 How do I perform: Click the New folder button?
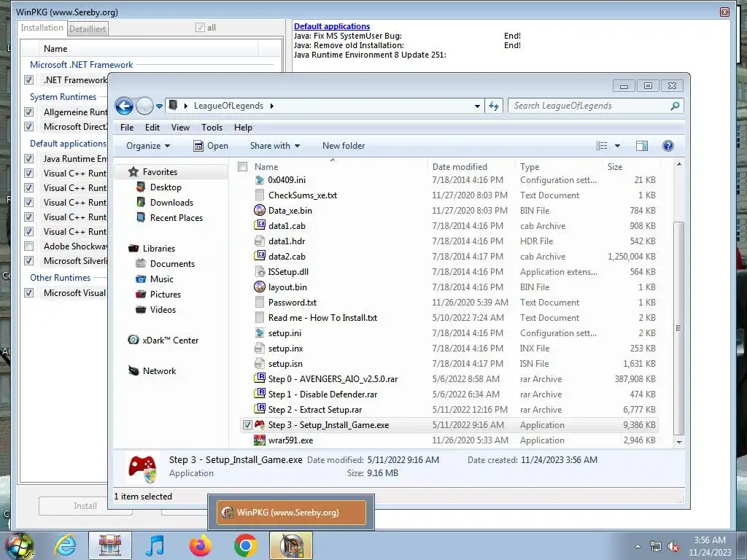[x=344, y=146]
